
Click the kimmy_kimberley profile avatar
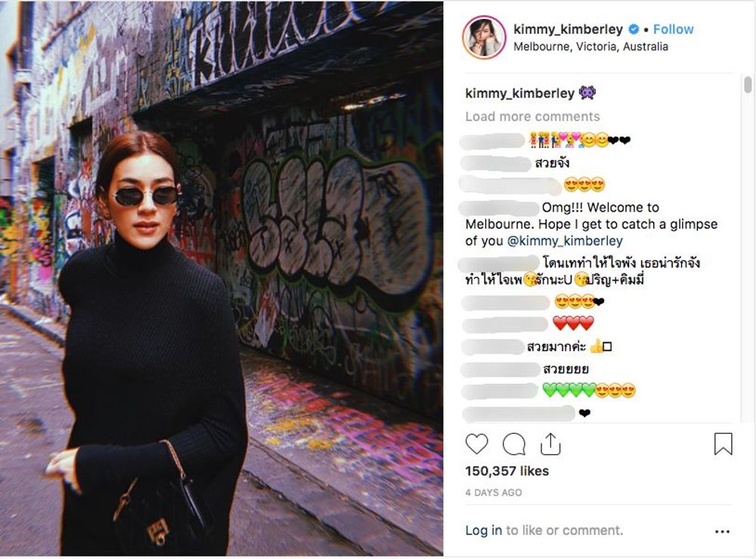click(484, 38)
